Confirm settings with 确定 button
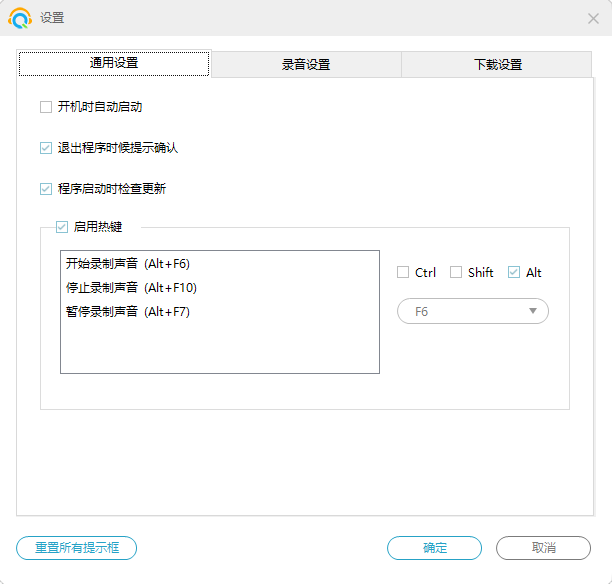Image resolution: width=612 pixels, height=584 pixels. click(434, 548)
